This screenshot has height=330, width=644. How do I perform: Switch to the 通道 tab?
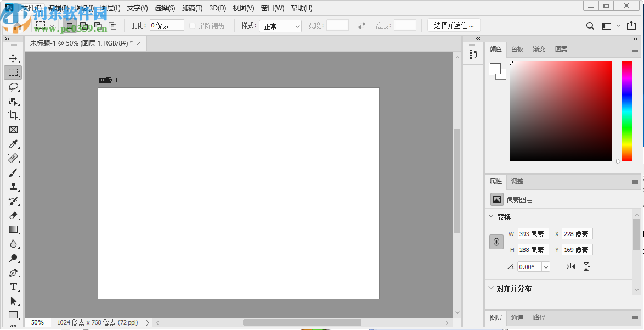(517, 317)
